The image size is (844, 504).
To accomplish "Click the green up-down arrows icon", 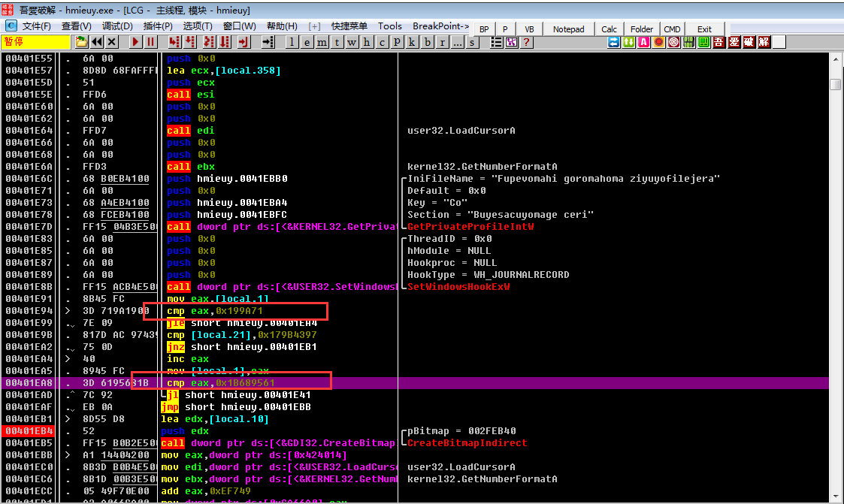I will pos(629,42).
